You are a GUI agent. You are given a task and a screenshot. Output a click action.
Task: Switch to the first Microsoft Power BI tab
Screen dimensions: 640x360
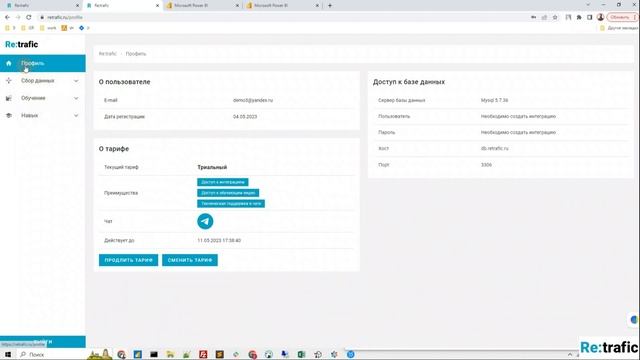203,6
